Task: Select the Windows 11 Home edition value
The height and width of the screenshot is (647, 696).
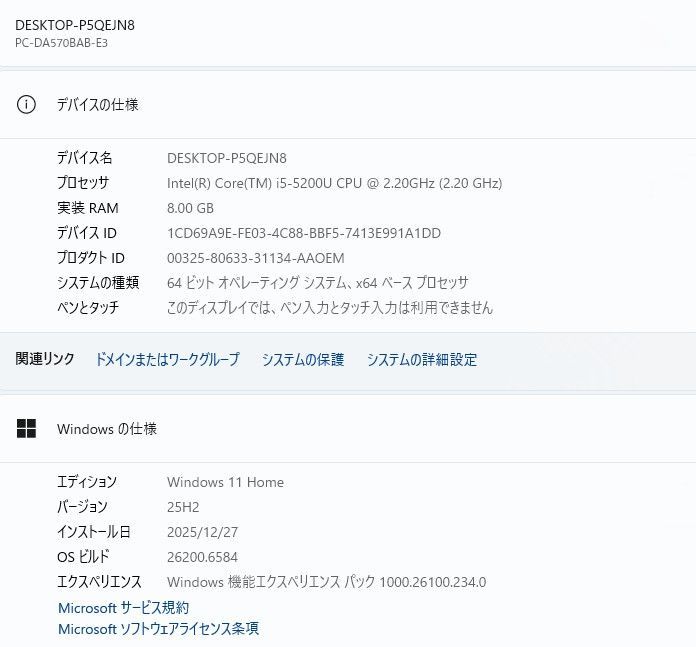Action: pyautogui.click(x=225, y=482)
